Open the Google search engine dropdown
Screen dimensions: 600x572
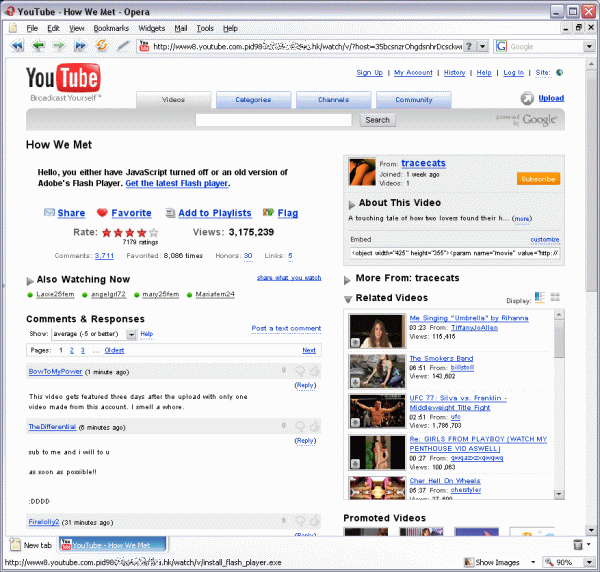click(589, 46)
